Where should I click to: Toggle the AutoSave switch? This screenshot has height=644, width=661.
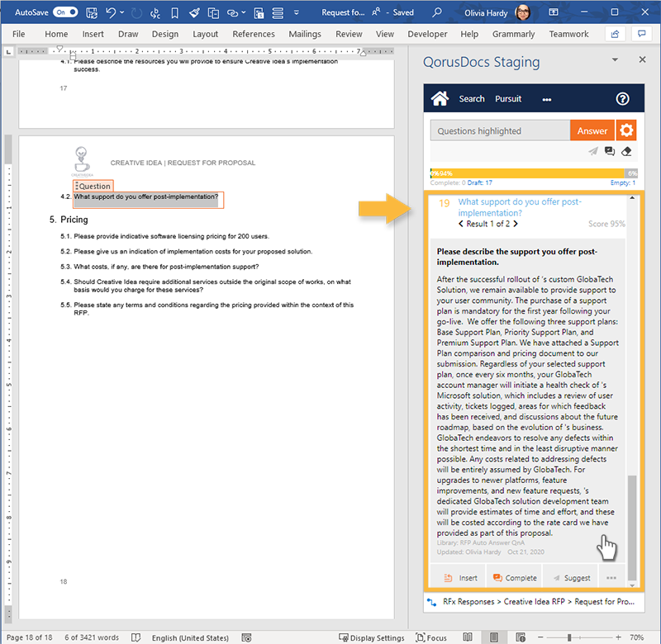[65, 12]
